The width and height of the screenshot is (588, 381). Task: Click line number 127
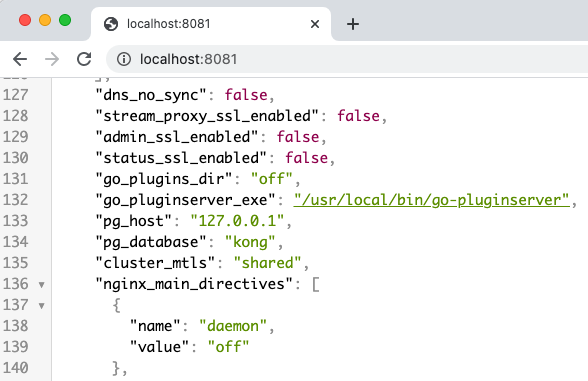(x=15, y=95)
